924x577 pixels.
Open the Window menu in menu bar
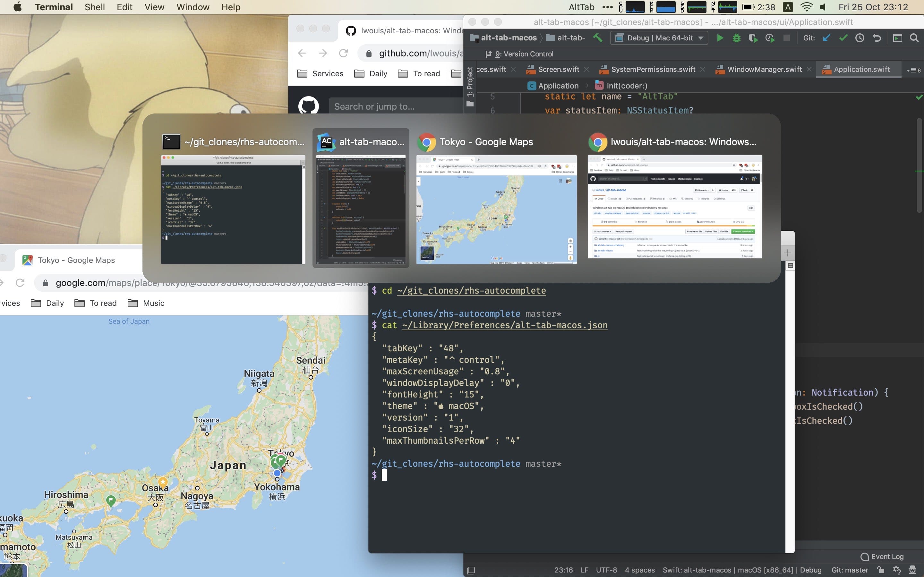(192, 7)
